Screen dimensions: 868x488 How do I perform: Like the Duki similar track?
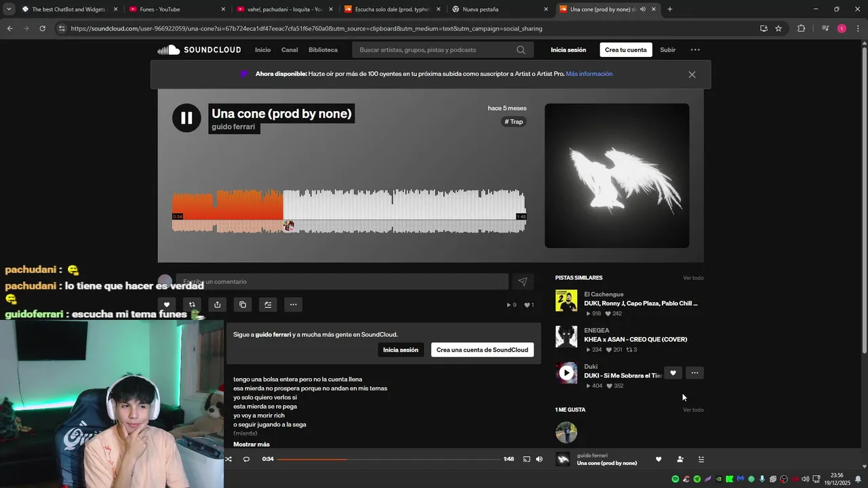(x=673, y=373)
